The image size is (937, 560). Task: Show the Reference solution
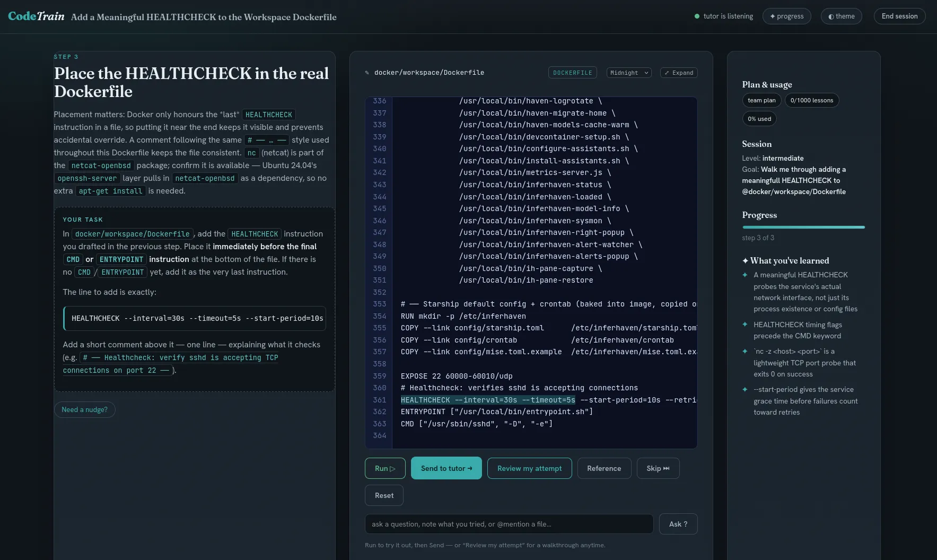pyautogui.click(x=604, y=468)
